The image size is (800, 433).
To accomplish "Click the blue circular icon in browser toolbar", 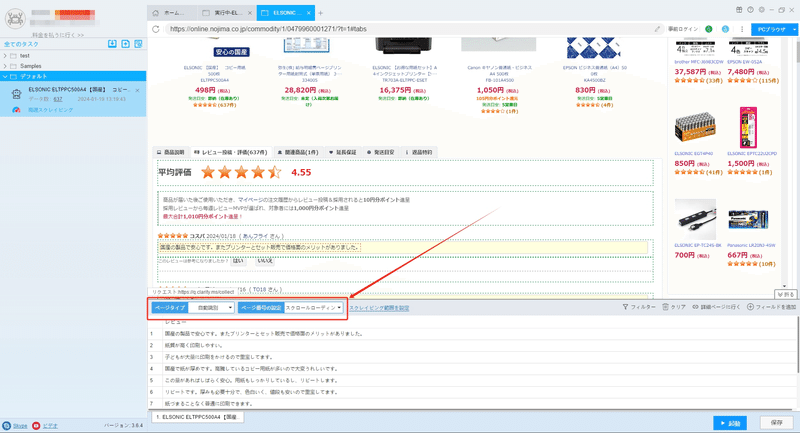I will pyautogui.click(x=725, y=29).
